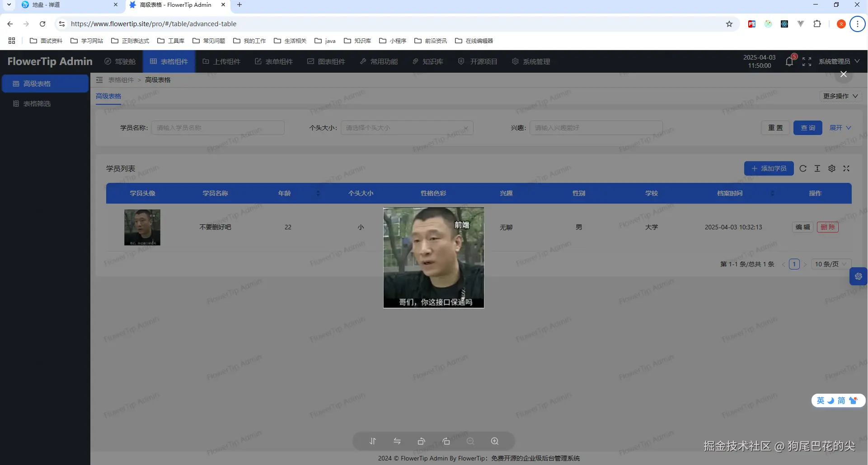The width and height of the screenshot is (868, 465).
Task: Rotate the preview image left
Action: click(422, 441)
